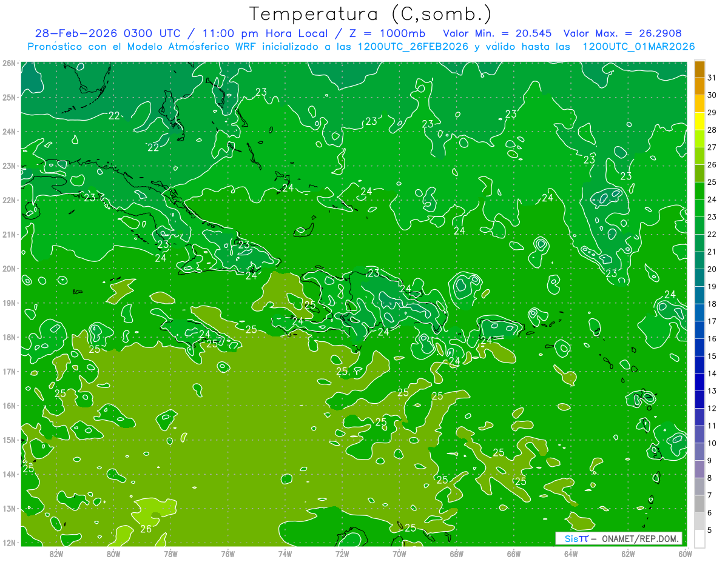Select the 19N latitude axis label

(x=8, y=303)
